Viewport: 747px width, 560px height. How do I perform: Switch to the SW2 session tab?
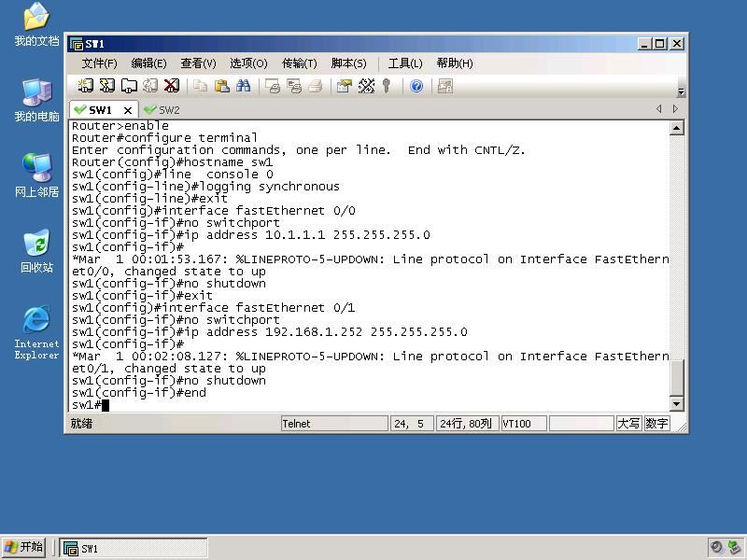click(162, 110)
